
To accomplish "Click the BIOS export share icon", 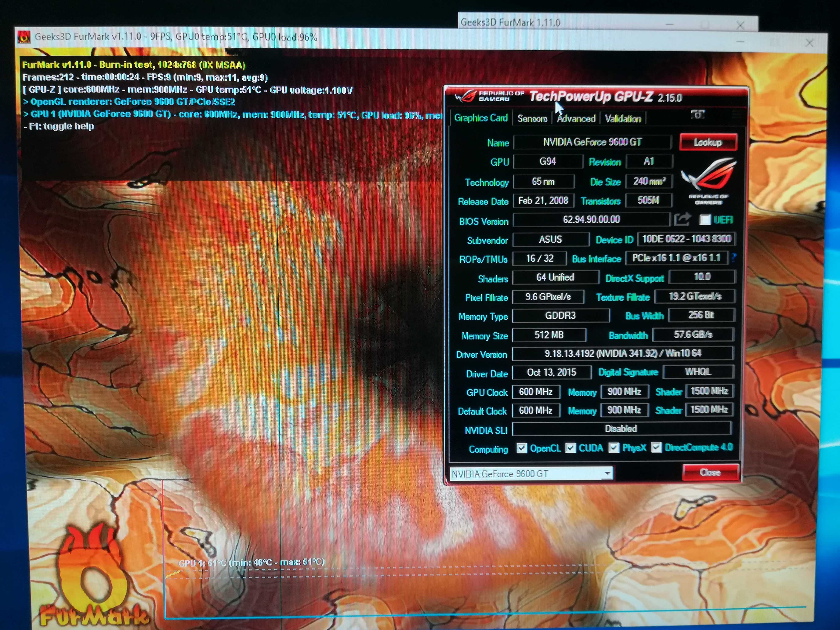I will [x=682, y=219].
